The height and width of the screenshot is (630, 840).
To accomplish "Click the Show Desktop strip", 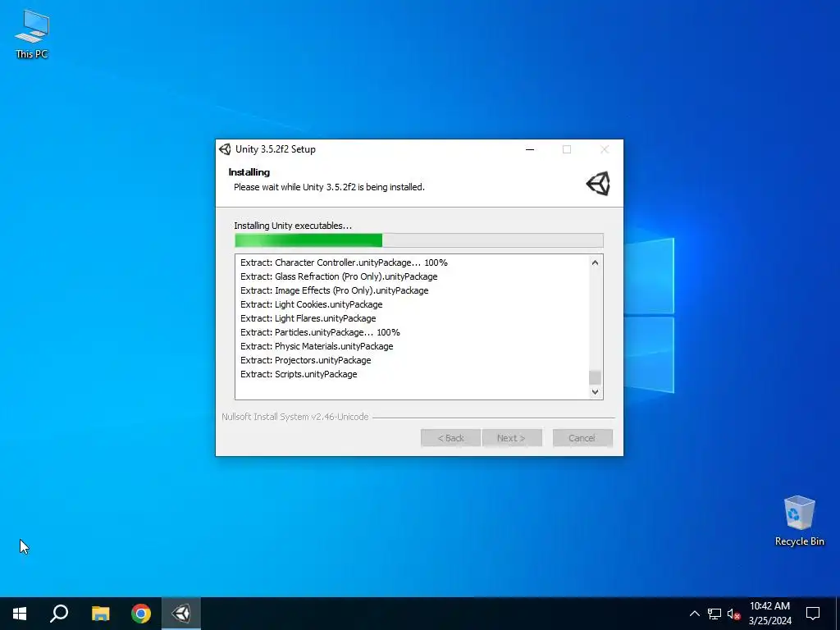I will [x=838, y=614].
